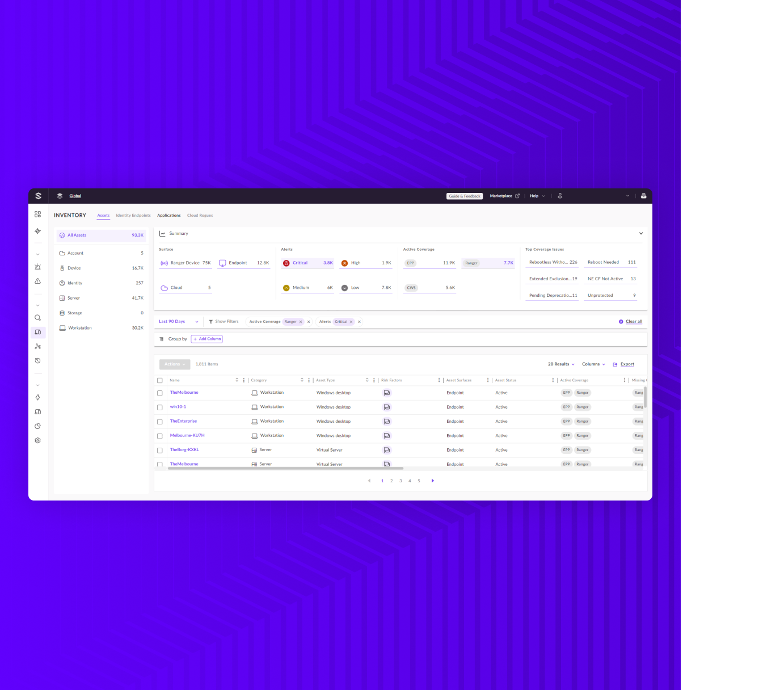The height and width of the screenshot is (690, 784).
Task: Click the user profile icon in header
Action: click(560, 196)
